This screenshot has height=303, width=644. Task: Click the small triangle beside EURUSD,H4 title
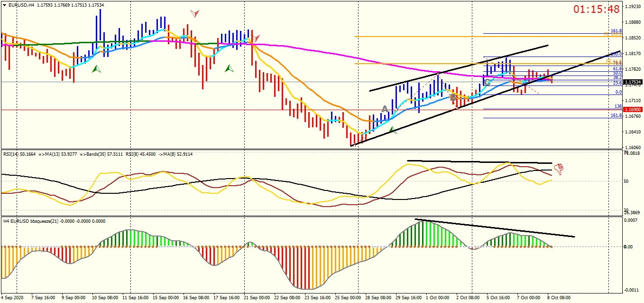[5, 5]
